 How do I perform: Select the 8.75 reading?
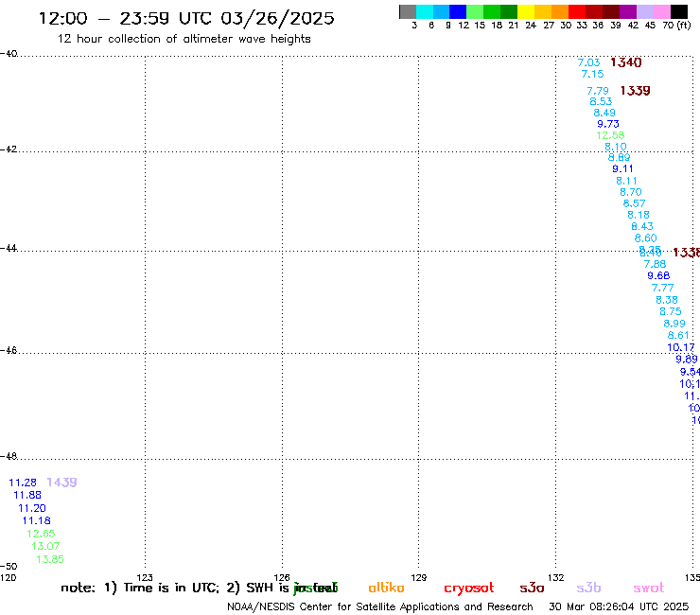coord(671,311)
